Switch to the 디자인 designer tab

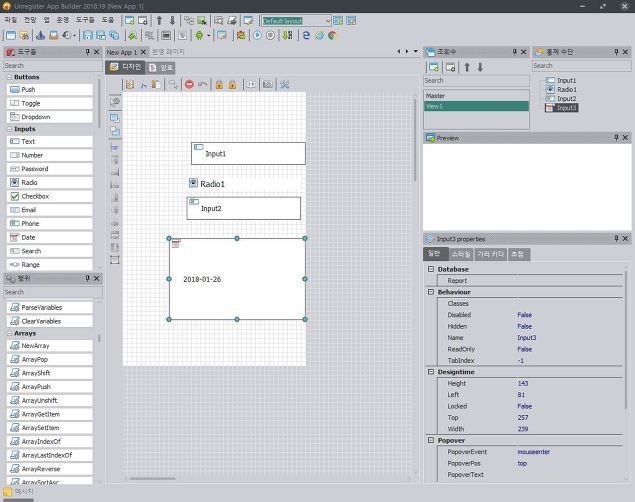(x=126, y=67)
